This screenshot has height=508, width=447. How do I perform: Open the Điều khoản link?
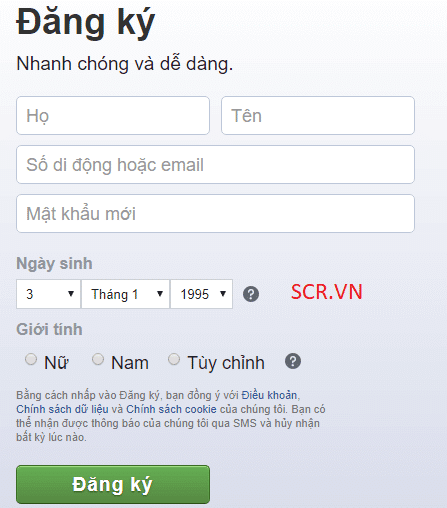[x=269, y=395]
